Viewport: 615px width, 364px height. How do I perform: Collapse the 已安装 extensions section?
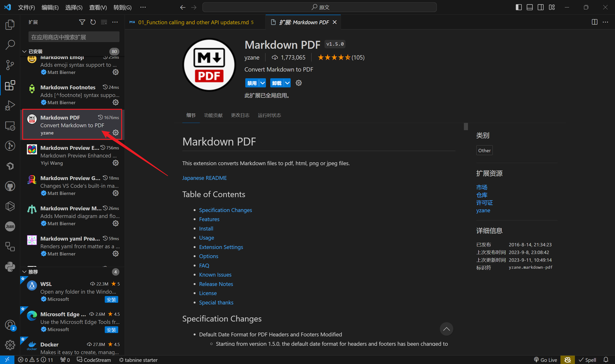pyautogui.click(x=24, y=51)
